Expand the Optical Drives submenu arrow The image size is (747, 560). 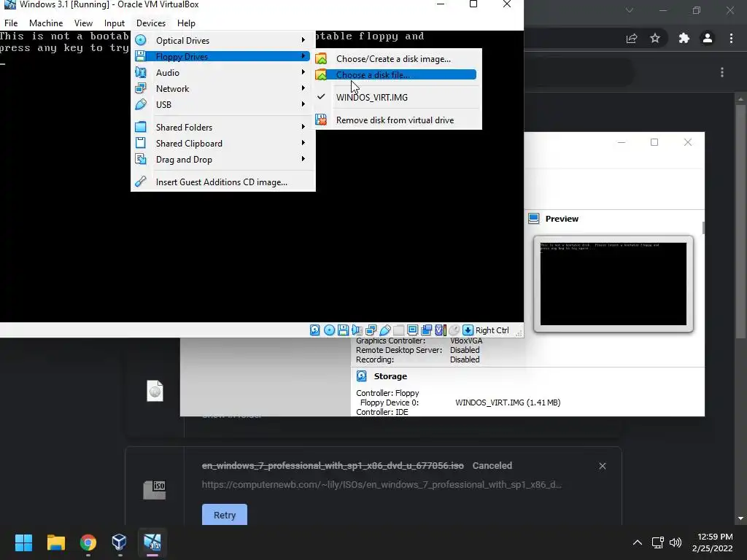click(x=303, y=40)
